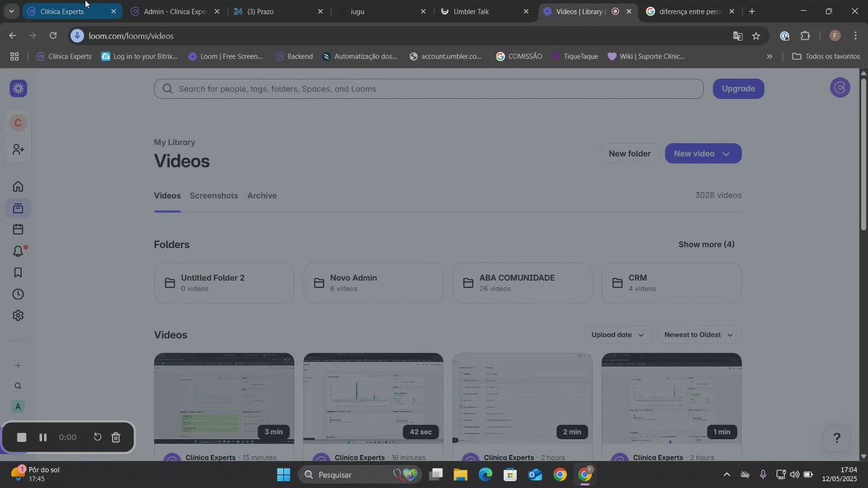Open the Invite teammates icon in sidebar

[x=18, y=149]
